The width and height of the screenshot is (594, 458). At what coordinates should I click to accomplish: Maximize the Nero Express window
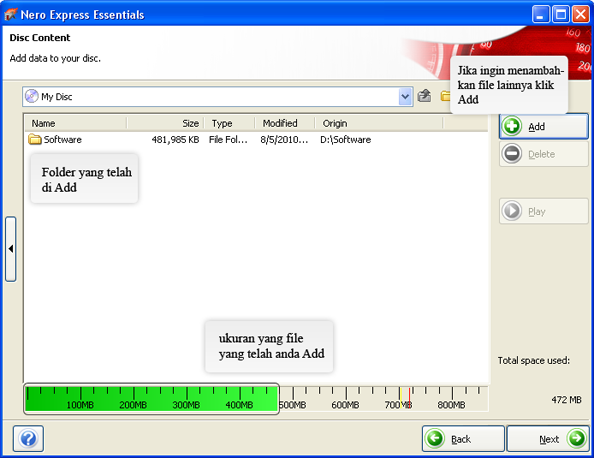(561, 15)
